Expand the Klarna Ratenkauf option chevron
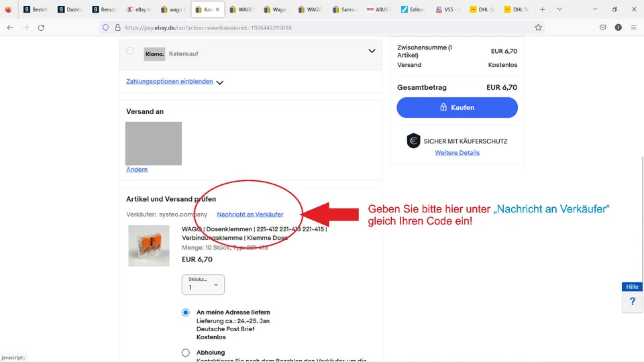 [372, 51]
